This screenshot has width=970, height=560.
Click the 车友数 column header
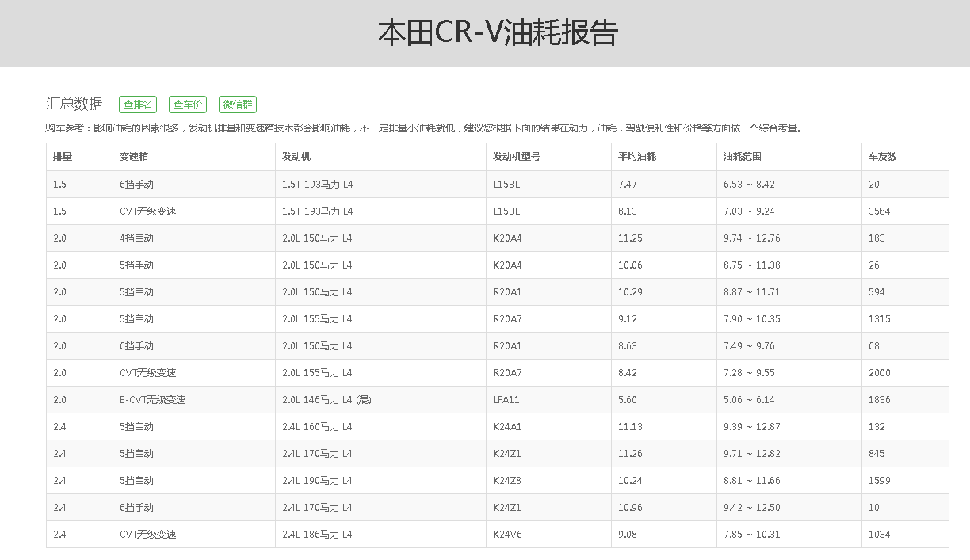point(883,157)
